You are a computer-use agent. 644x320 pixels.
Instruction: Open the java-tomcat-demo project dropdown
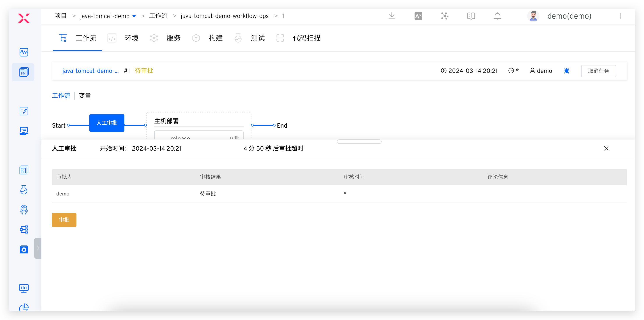[108, 16]
